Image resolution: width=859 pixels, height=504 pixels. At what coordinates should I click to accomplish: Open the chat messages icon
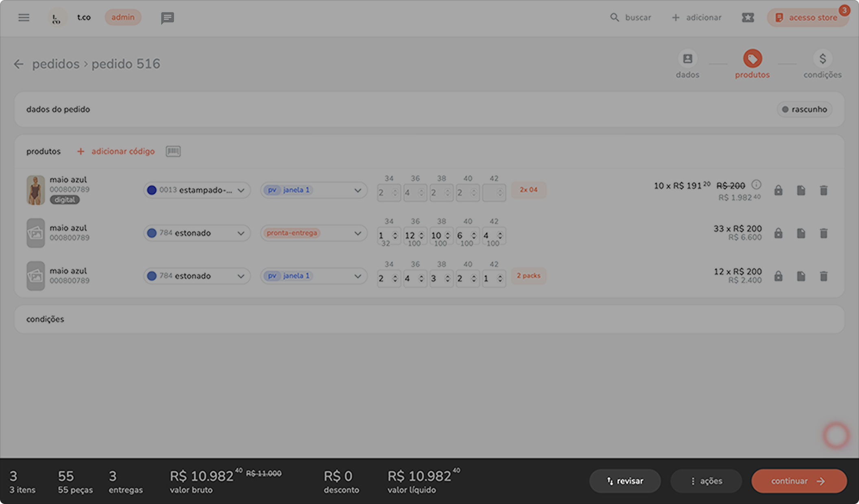167,18
